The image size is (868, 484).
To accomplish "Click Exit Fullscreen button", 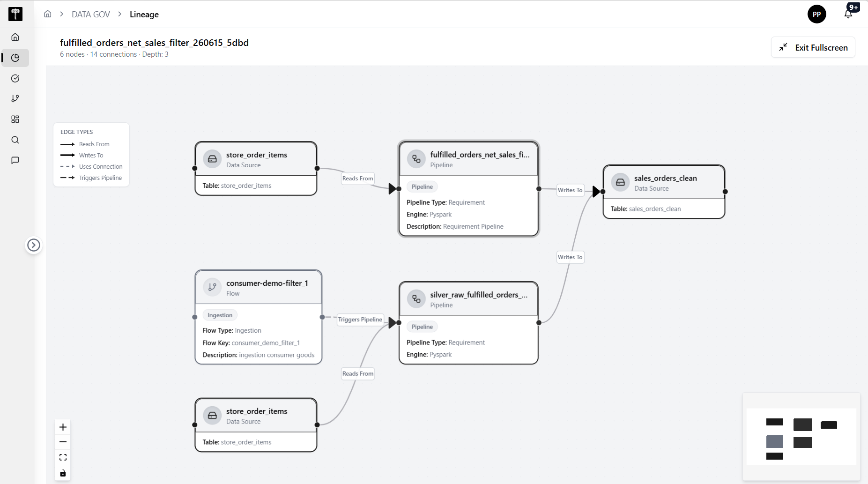I will pyautogui.click(x=813, y=47).
